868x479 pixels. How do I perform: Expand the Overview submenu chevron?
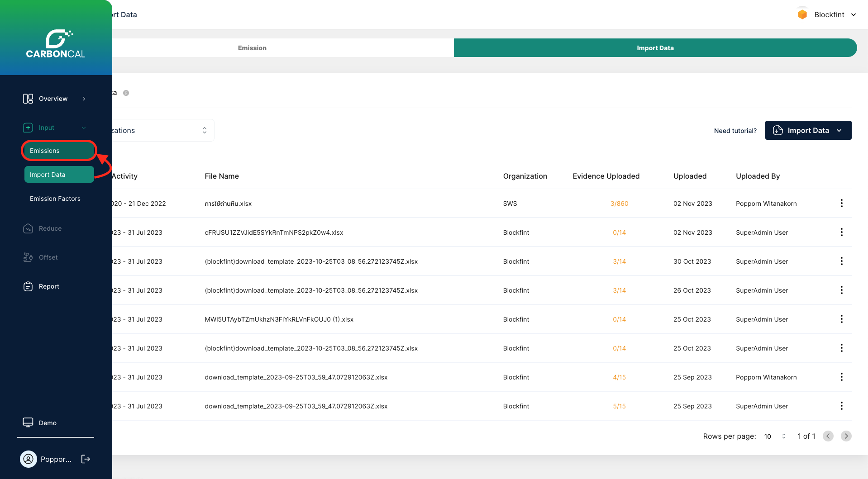point(84,99)
